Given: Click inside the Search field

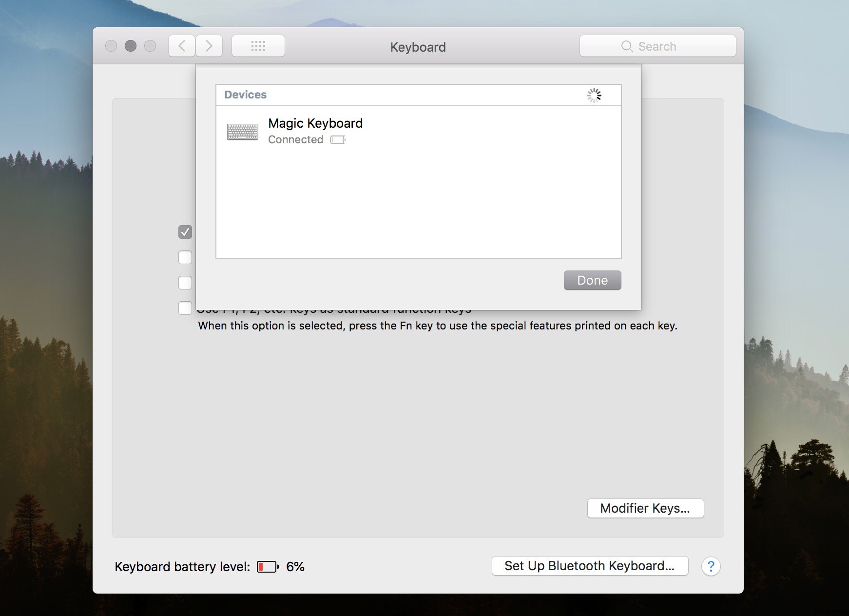Looking at the screenshot, I should coord(663,46).
